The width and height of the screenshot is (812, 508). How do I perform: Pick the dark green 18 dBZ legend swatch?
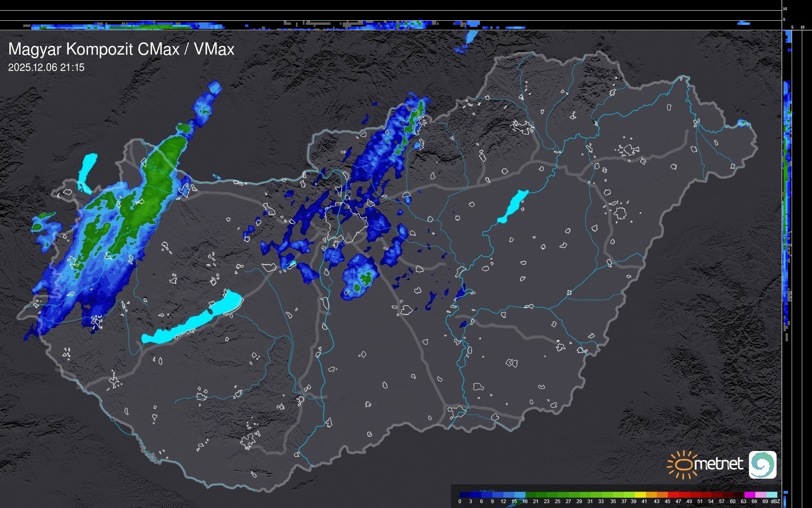pos(531,495)
